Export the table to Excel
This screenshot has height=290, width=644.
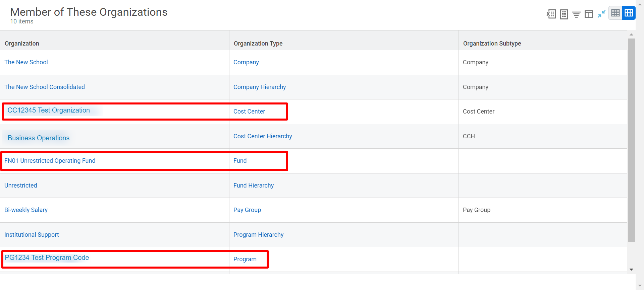click(x=551, y=14)
